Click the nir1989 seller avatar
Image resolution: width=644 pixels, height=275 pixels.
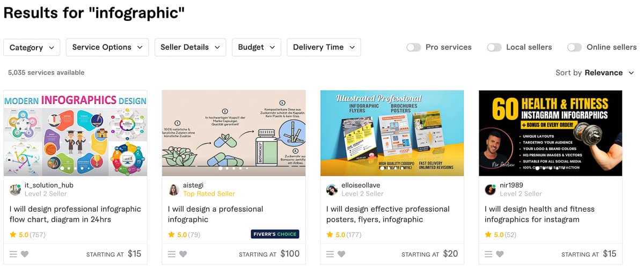click(490, 189)
